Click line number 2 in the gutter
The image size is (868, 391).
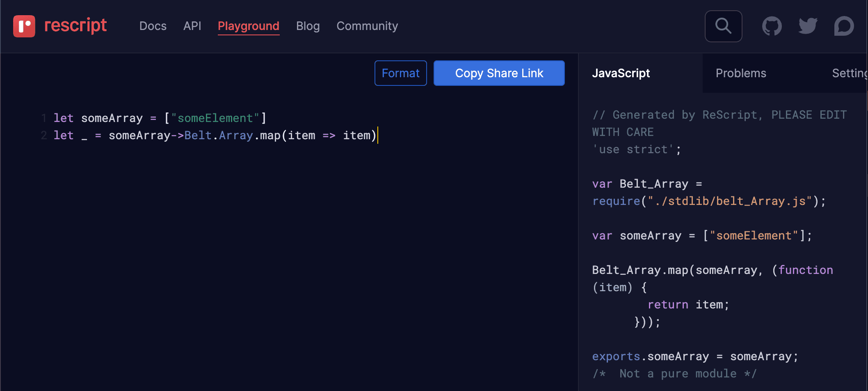[43, 136]
